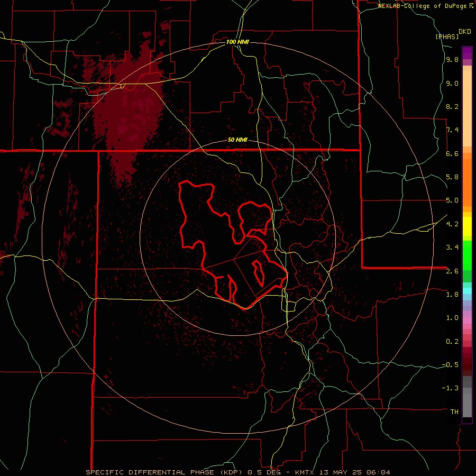Click the 8.2 value on the color scale
The width and height of the screenshot is (476, 476).
tap(452, 106)
